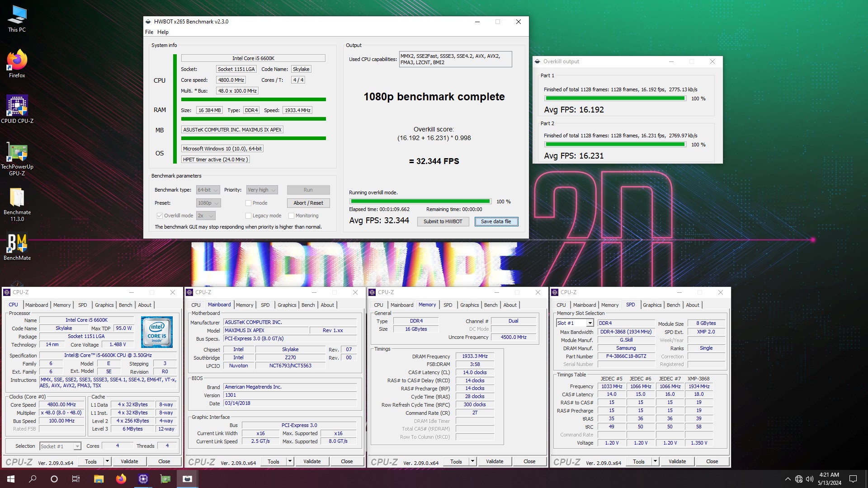The image size is (868, 488).
Task: Click GPU-Z icon in taskbar
Action: (165, 479)
